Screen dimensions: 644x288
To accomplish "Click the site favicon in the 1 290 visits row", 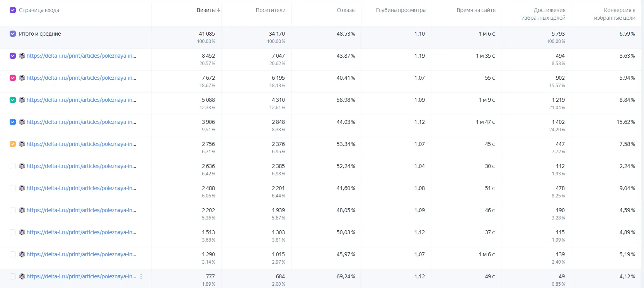I will click(22, 254).
